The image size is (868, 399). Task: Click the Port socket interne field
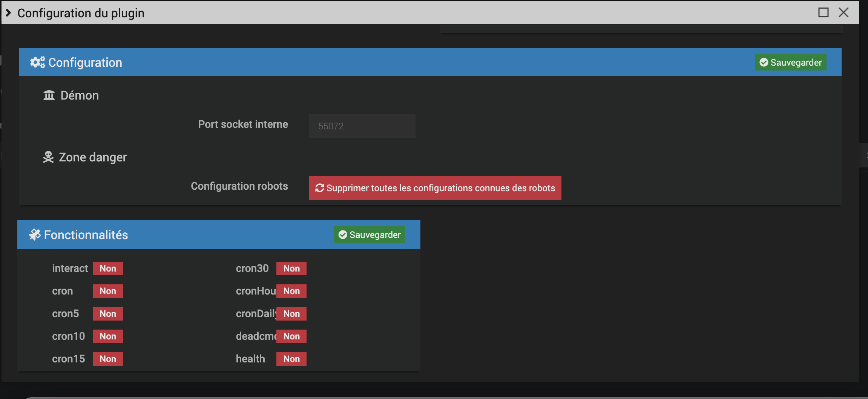click(362, 126)
